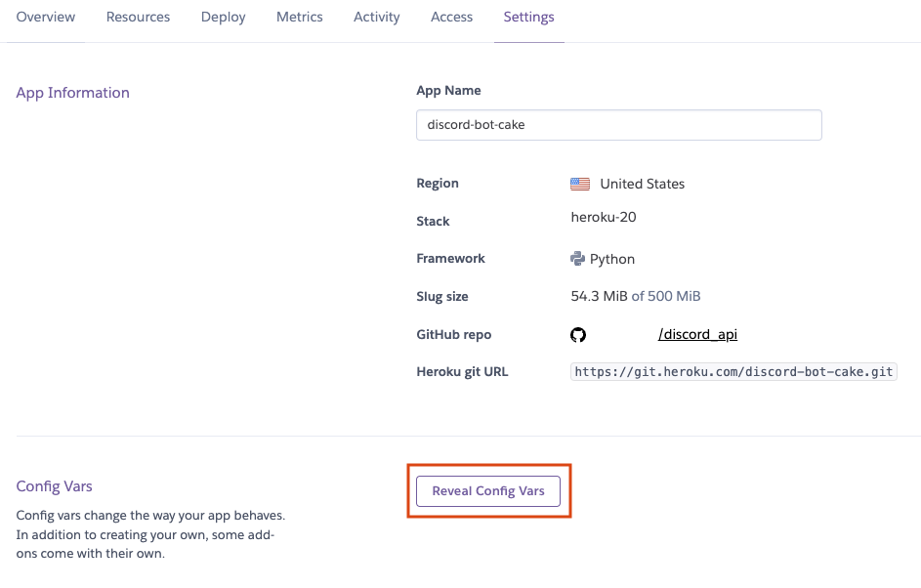Click the 54.3 MiB slug size value

tap(599, 296)
